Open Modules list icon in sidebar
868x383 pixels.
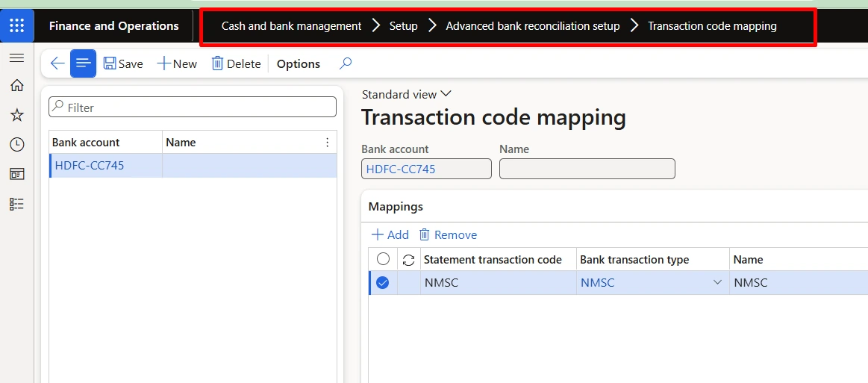(x=17, y=205)
